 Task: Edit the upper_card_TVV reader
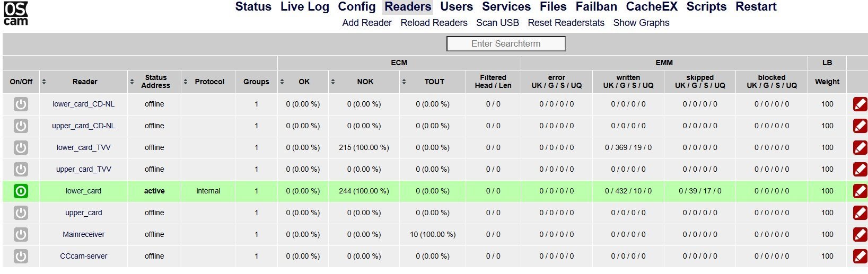[x=860, y=170]
